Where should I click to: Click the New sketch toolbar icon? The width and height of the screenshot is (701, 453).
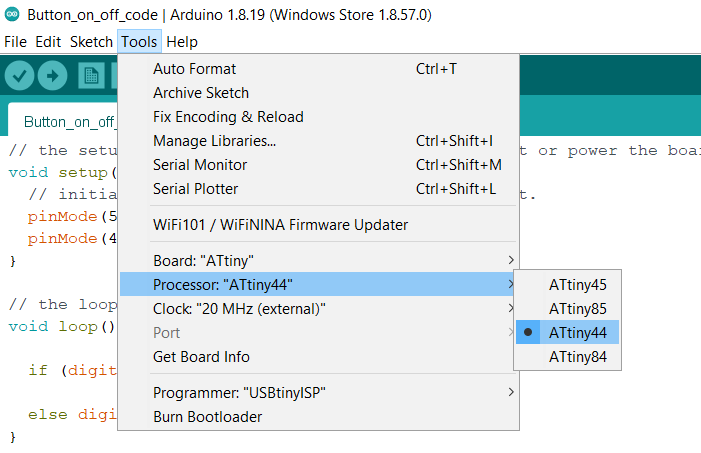click(x=91, y=76)
